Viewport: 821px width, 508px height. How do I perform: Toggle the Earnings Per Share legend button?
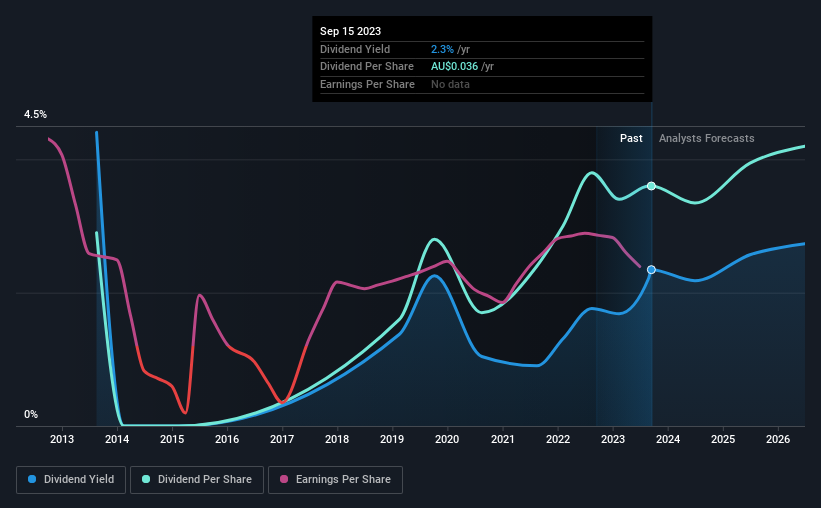335,480
